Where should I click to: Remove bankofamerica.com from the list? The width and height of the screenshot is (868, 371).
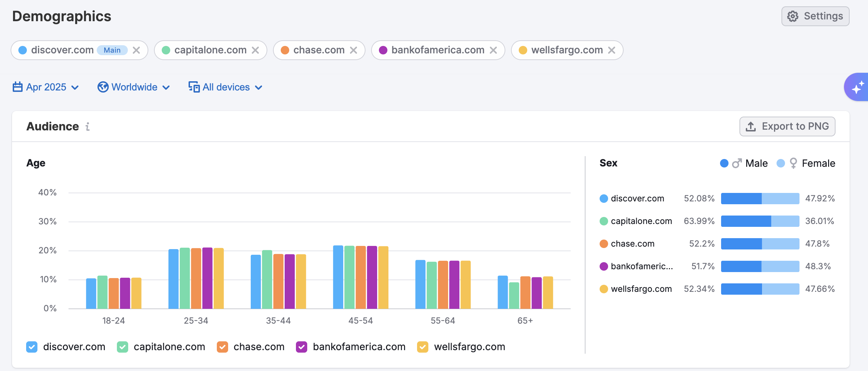tap(493, 50)
